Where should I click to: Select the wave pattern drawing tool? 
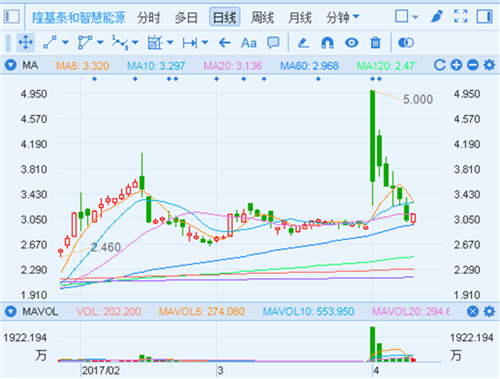click(x=120, y=43)
